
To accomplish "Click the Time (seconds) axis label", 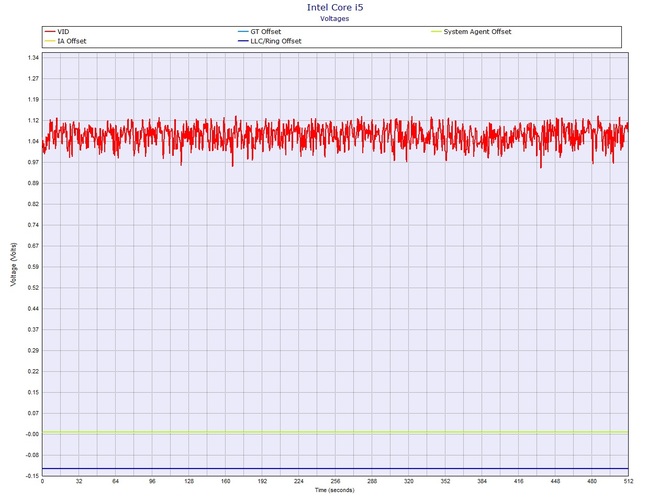I will (335, 490).
